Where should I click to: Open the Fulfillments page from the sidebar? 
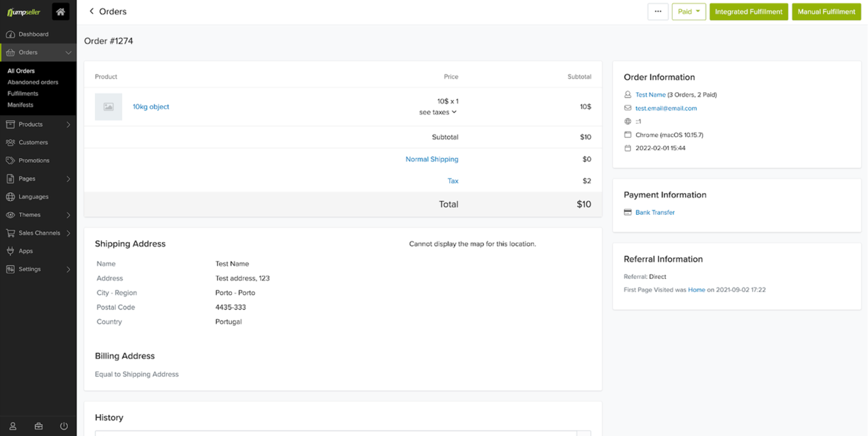point(22,93)
